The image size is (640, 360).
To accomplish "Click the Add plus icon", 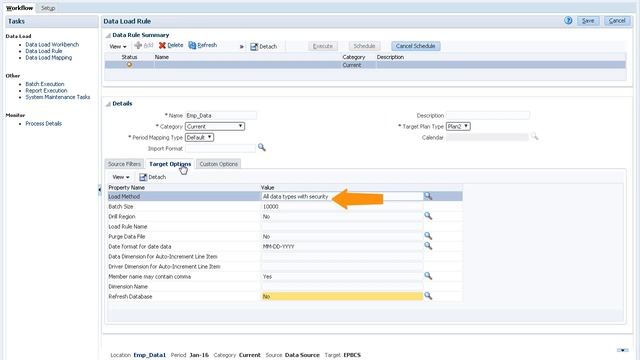I will (138, 45).
